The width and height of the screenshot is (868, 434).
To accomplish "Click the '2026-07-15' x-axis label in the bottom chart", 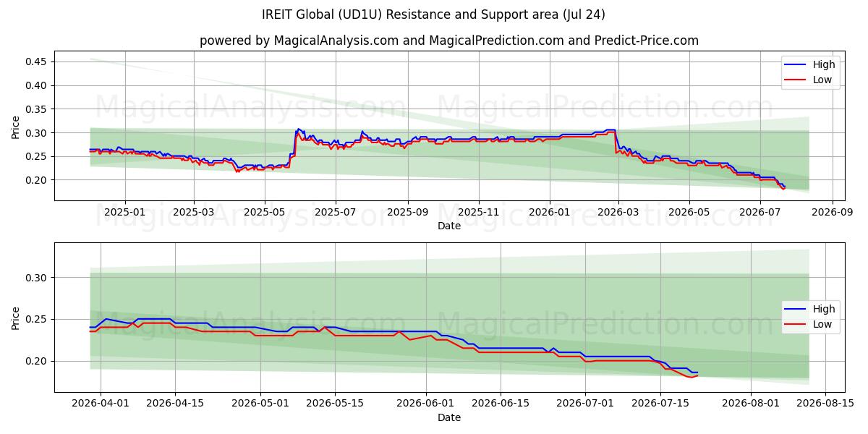I will 660,404.
